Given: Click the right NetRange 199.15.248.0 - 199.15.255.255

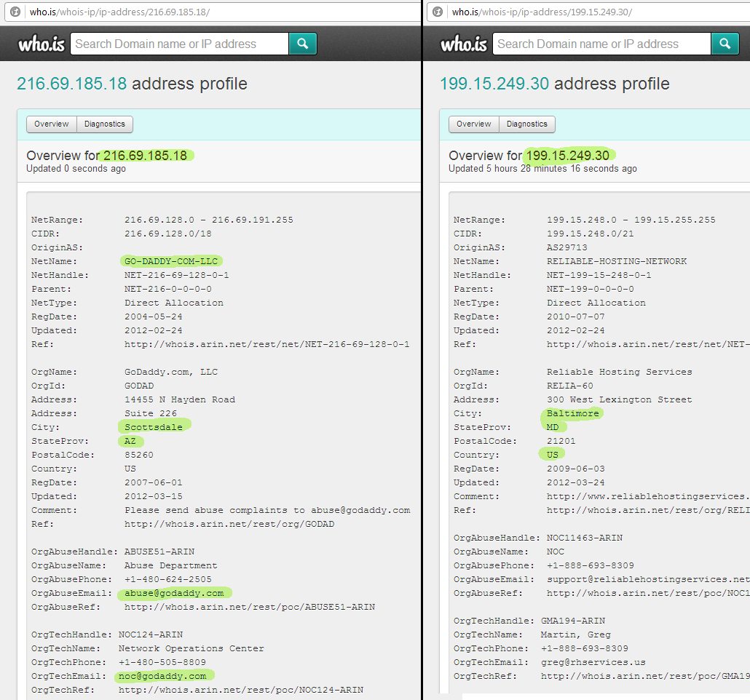Looking at the screenshot, I should click(631, 220).
